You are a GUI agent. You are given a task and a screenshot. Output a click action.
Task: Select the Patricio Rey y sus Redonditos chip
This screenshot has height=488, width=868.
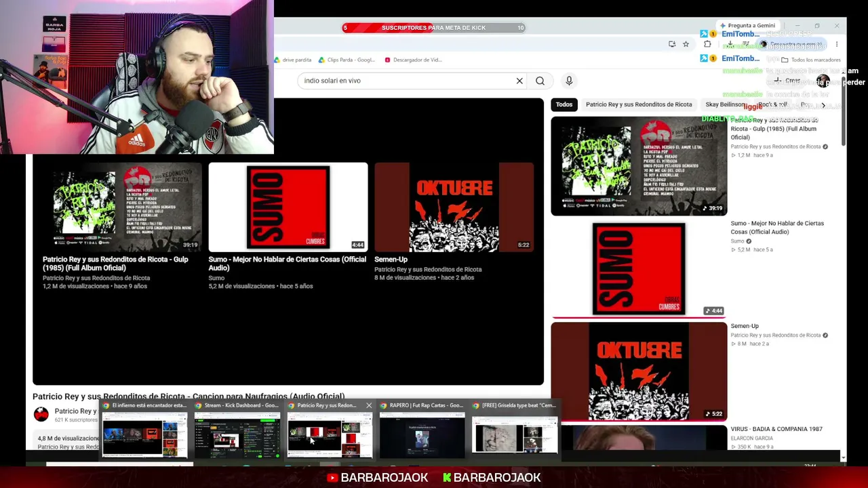click(639, 104)
